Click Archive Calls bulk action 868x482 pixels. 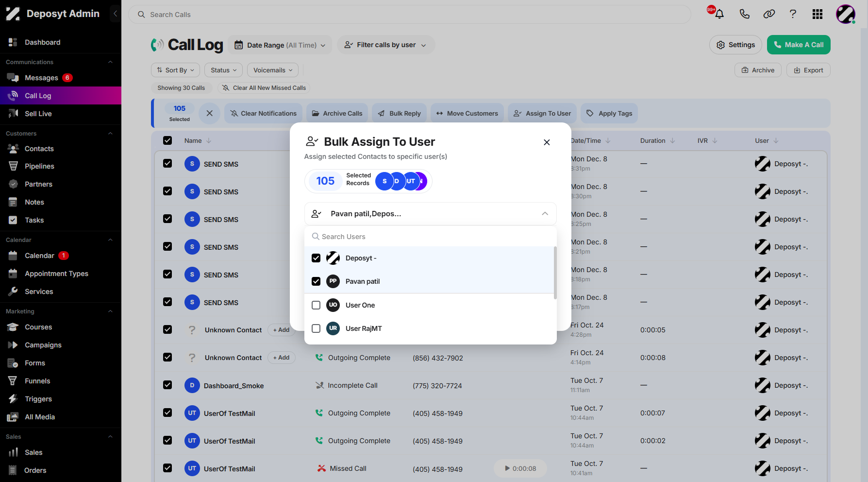coord(337,113)
